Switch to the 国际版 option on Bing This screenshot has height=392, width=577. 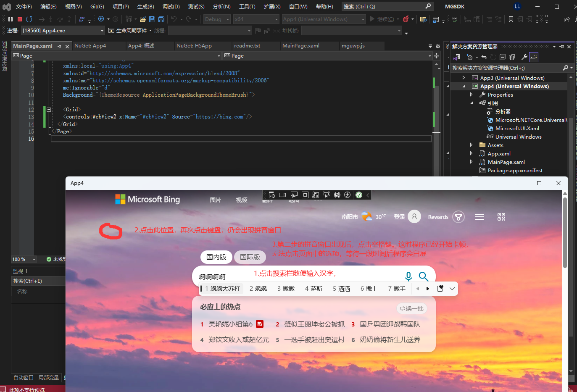(x=250, y=257)
